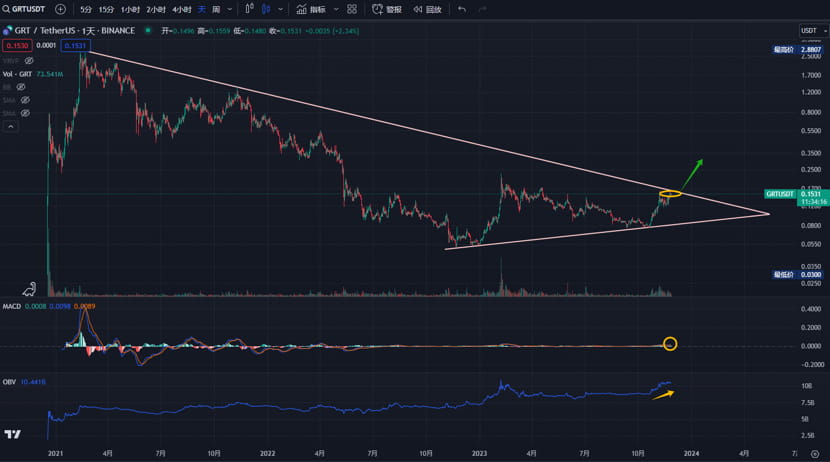Click the Vol value 73.541M

click(x=50, y=74)
